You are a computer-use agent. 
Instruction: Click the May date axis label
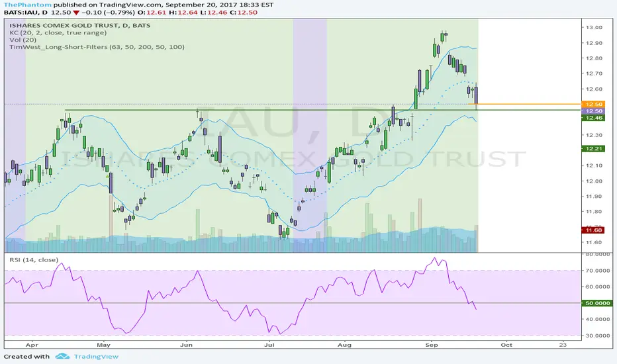(x=103, y=345)
